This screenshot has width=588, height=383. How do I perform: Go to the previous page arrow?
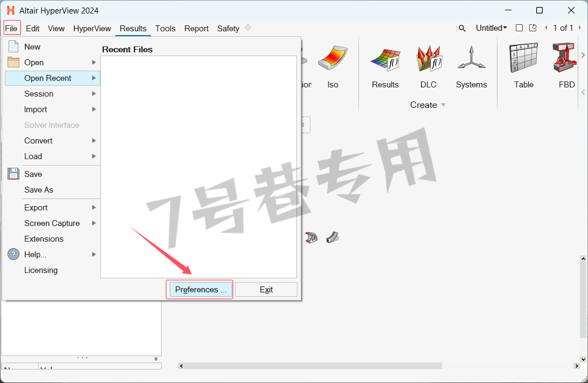[546, 28]
